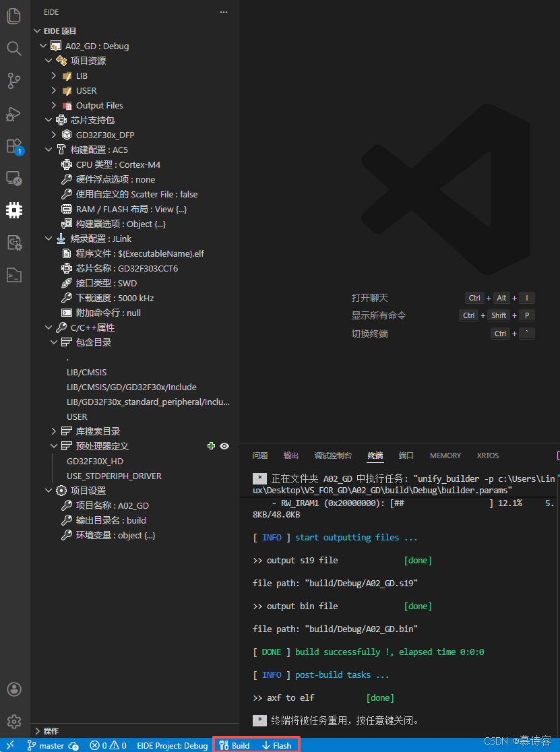Collapse the 芯片支持包 node
The height and width of the screenshot is (752, 560).
coord(49,121)
